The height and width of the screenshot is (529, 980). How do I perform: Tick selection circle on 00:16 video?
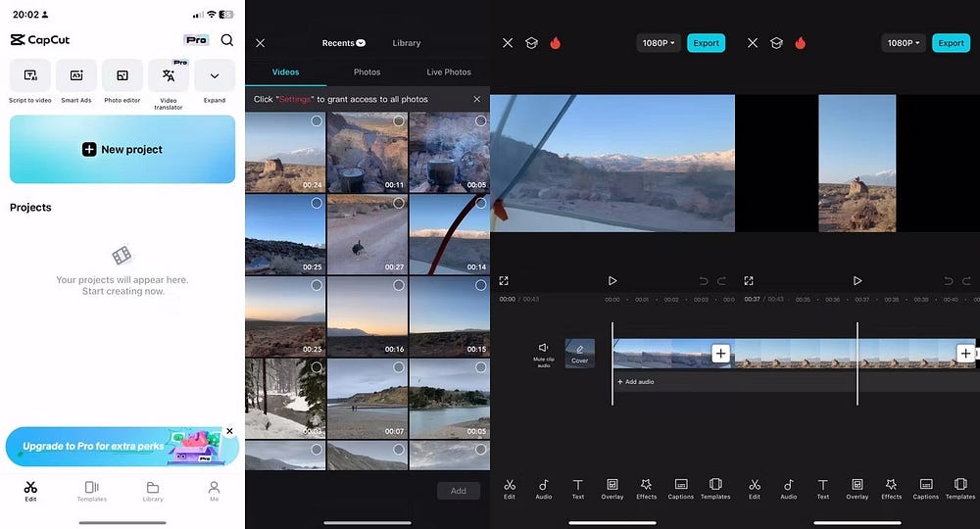(x=399, y=285)
